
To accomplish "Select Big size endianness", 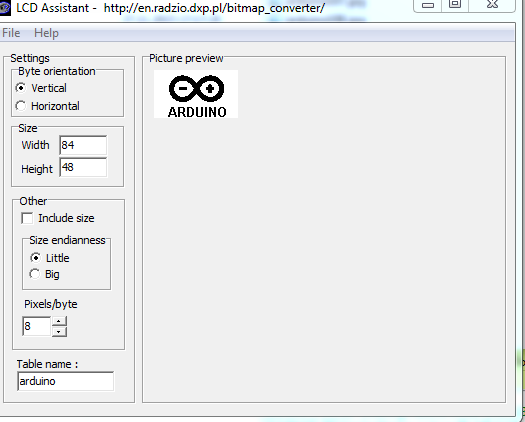I will coord(35,274).
